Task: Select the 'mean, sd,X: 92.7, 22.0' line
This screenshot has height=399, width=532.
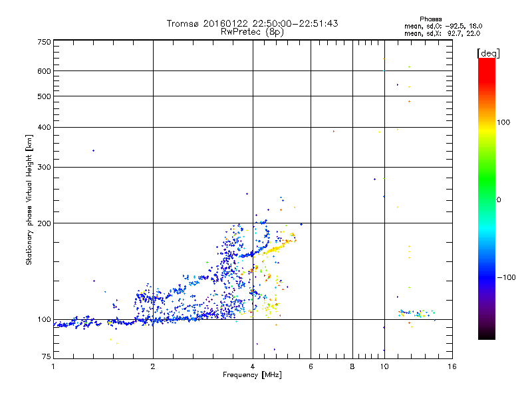Action: tap(442, 33)
